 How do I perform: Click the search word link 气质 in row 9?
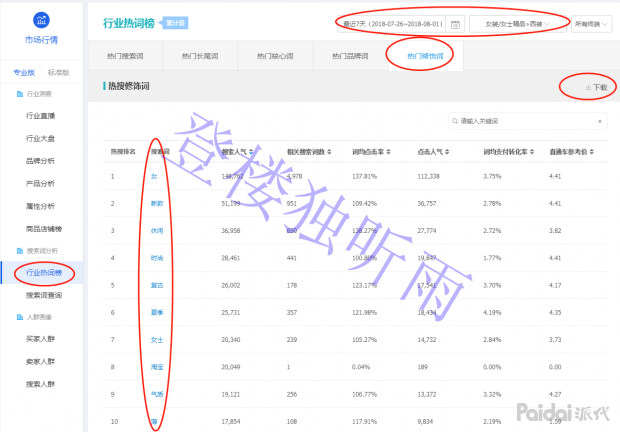coord(157,394)
